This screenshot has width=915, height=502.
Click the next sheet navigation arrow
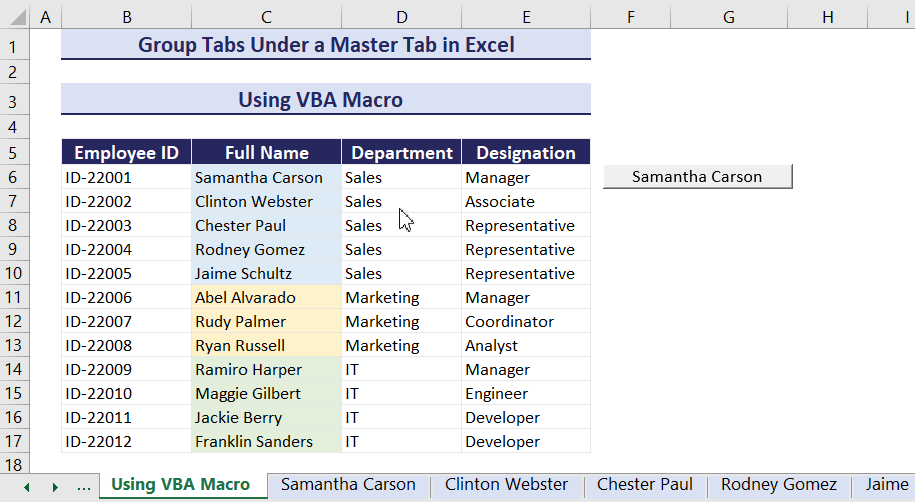55,486
